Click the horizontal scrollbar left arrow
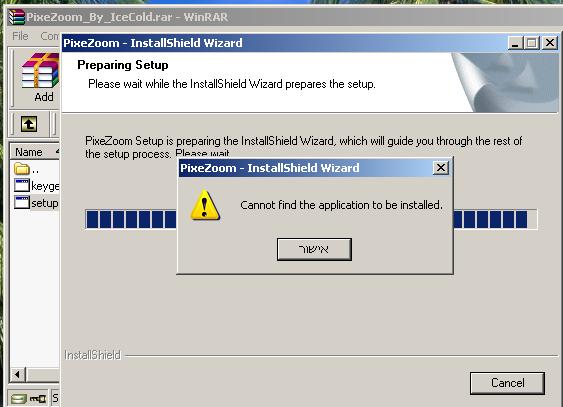 [17, 375]
